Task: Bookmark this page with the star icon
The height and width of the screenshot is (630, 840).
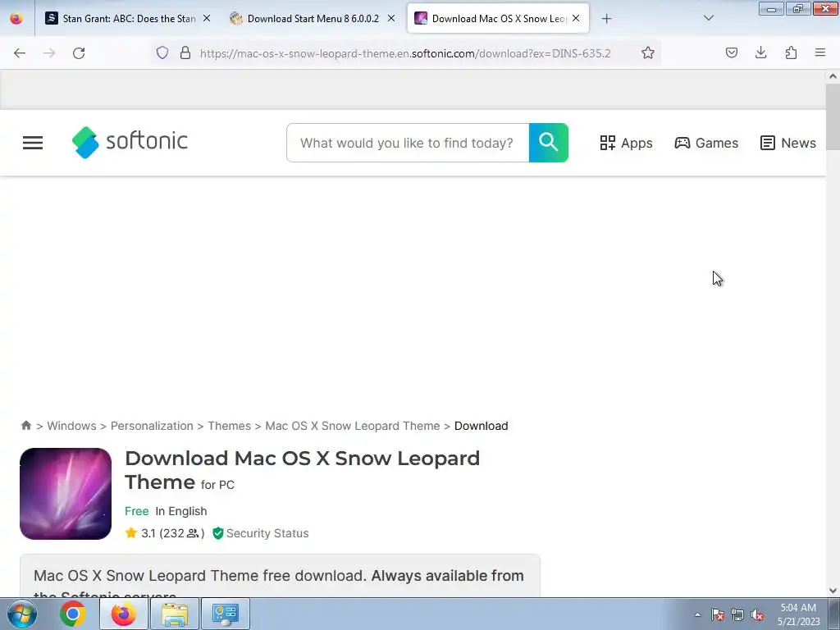Action: point(648,52)
